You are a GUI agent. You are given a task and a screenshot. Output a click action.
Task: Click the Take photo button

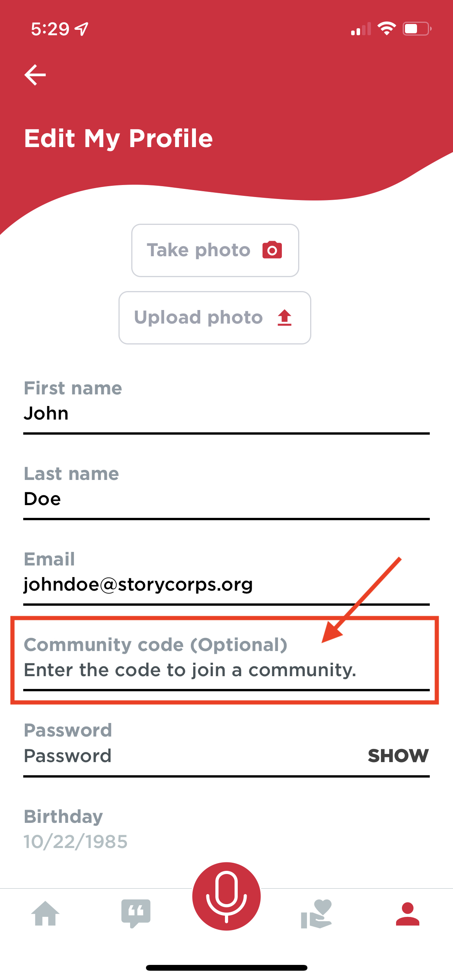pyautogui.click(x=215, y=250)
